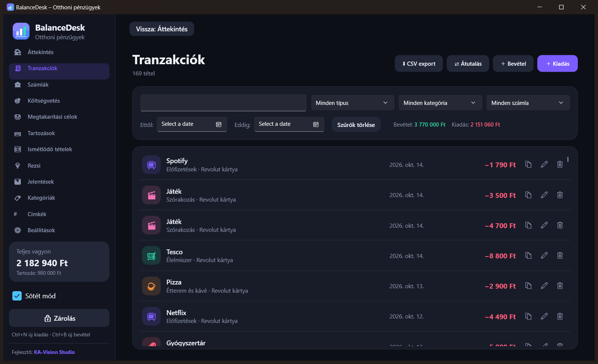Click the transaction list scrollbar thumb

[568, 159]
